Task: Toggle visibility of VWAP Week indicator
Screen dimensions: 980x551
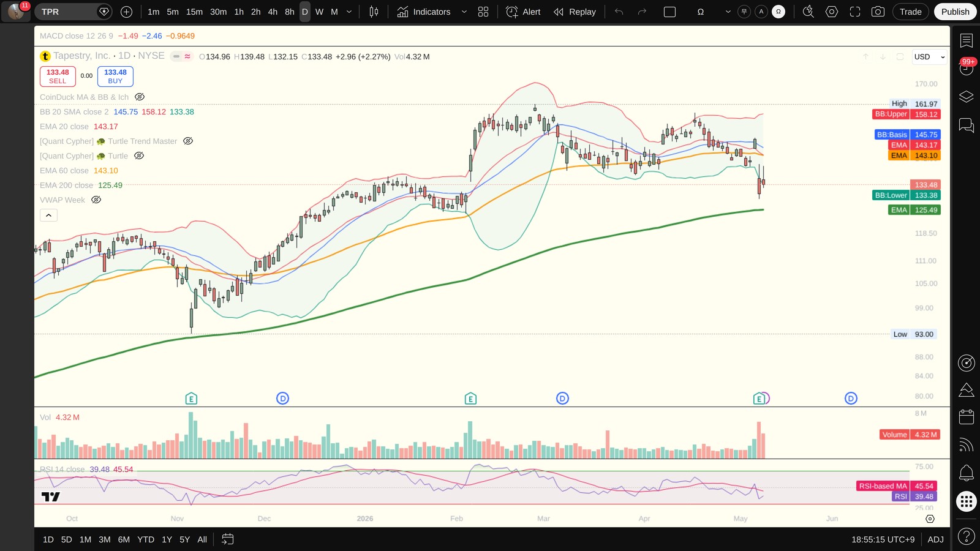Action: (x=96, y=200)
